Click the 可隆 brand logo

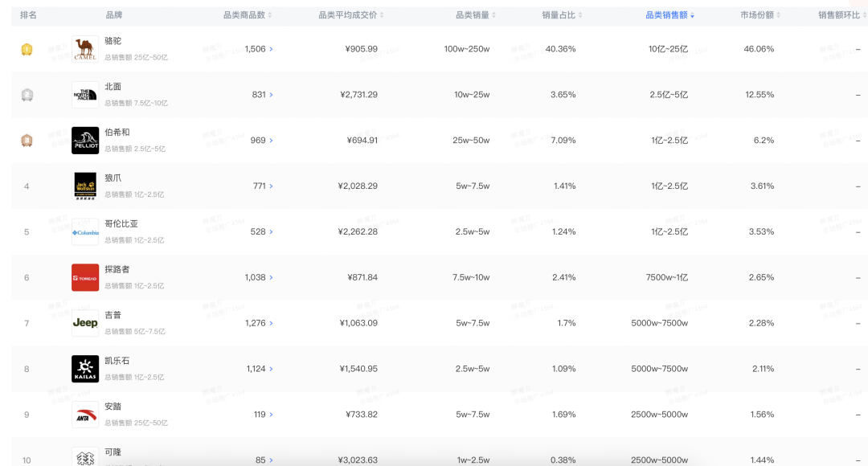coord(85,457)
